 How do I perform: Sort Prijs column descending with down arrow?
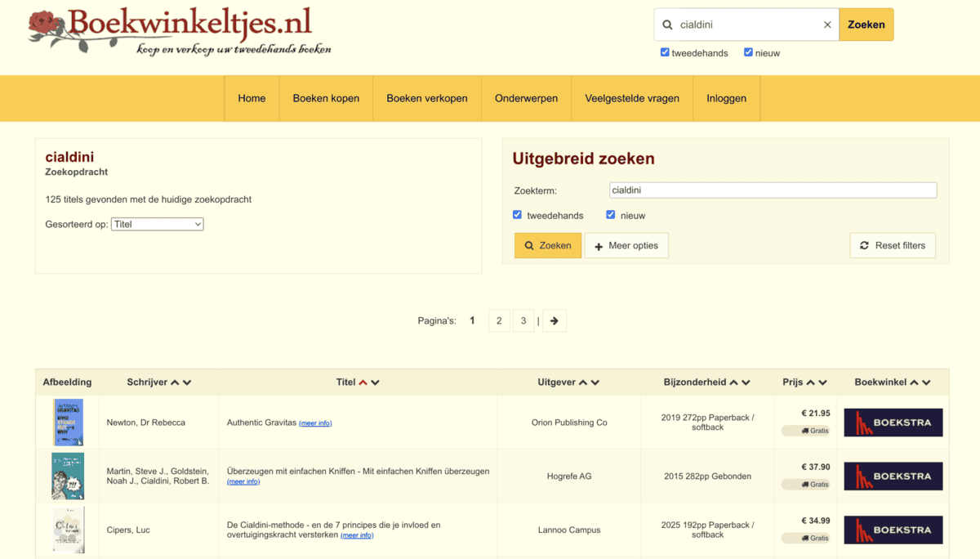823,382
